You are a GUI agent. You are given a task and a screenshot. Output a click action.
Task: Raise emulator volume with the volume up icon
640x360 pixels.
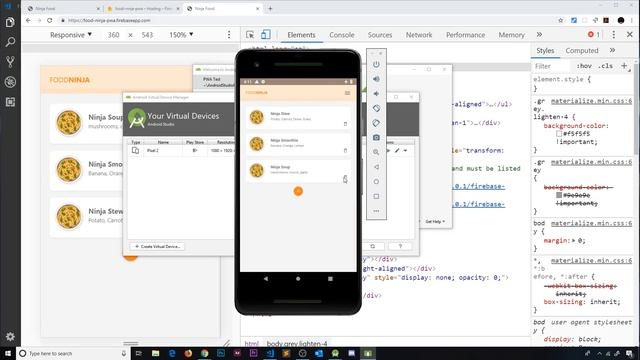376,79
